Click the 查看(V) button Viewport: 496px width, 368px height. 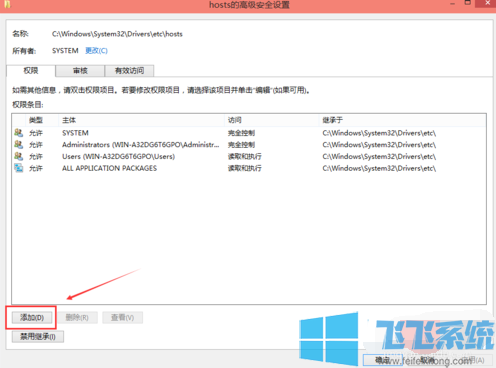coord(122,318)
